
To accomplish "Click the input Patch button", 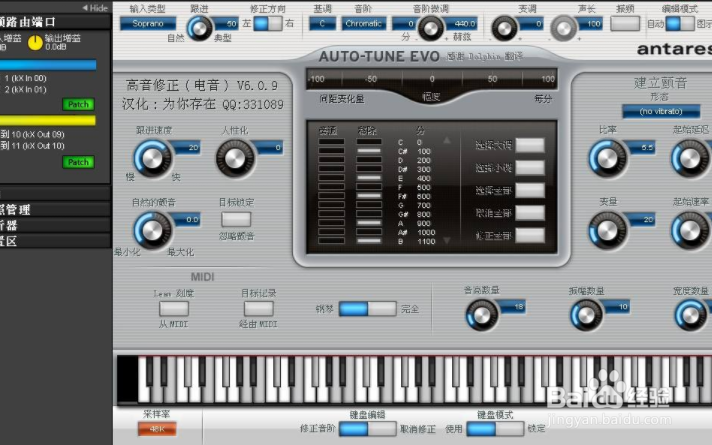I will (x=78, y=104).
